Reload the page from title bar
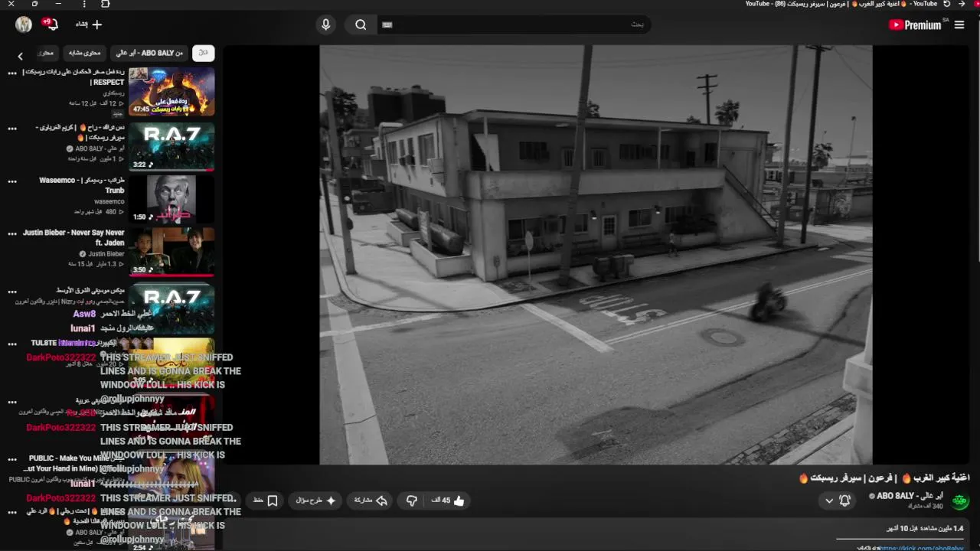980x551 pixels. click(947, 4)
